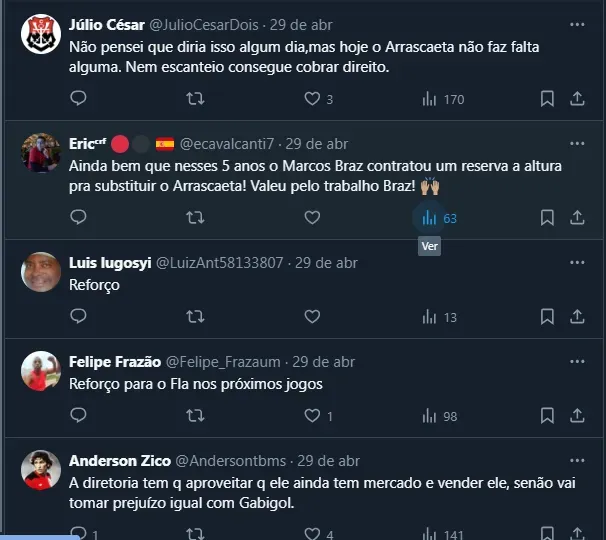
Task: Like Eric's tweet about Marcos Braz
Action: 312,217
